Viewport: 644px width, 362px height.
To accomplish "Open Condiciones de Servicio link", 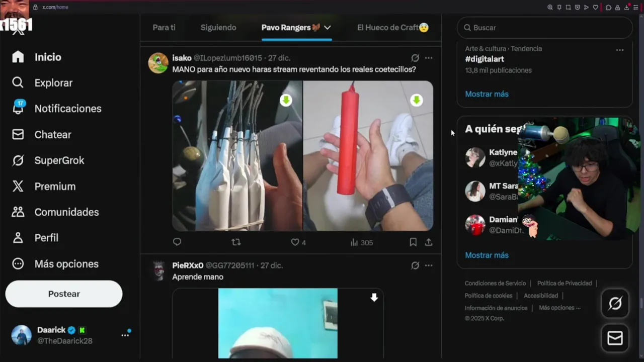I will (x=495, y=284).
